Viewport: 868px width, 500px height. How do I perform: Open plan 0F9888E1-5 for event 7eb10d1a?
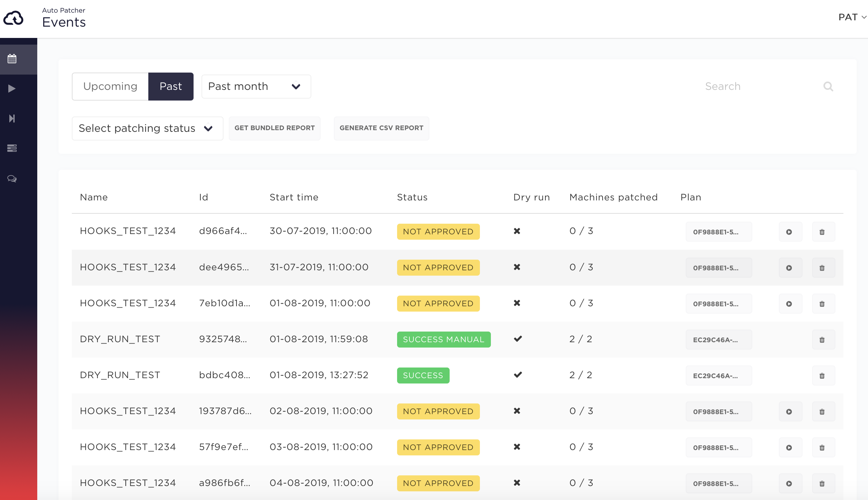click(719, 304)
